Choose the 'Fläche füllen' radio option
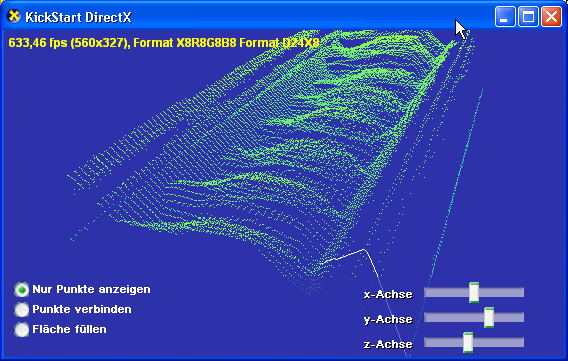 coord(22,329)
